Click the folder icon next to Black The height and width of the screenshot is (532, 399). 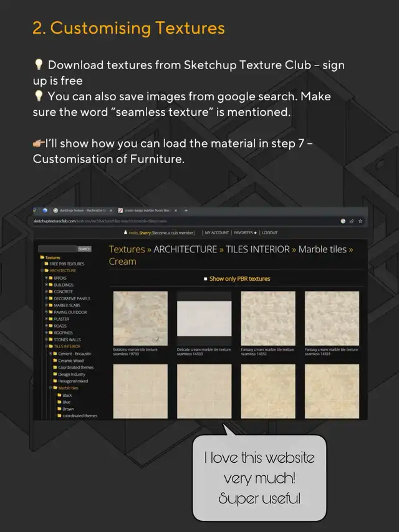[59, 396]
